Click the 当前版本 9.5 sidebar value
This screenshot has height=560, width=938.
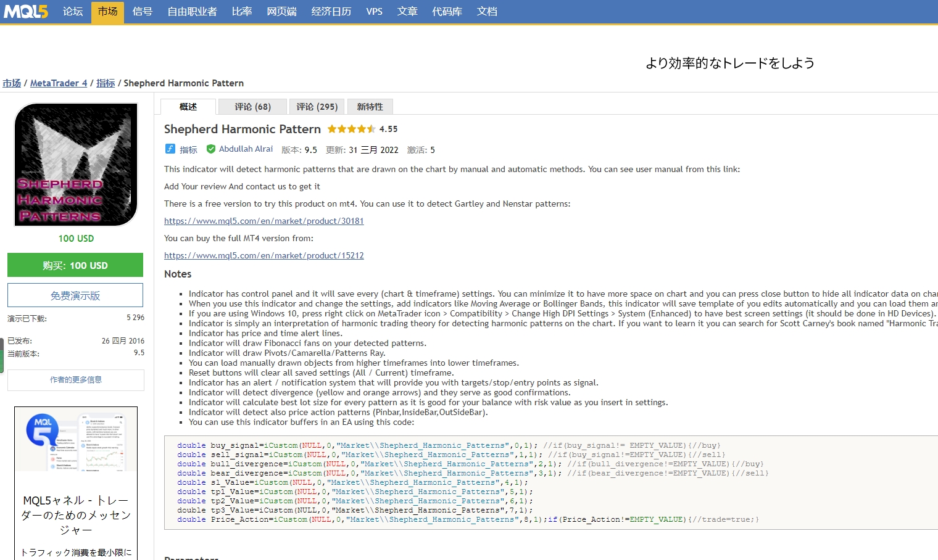pos(139,353)
